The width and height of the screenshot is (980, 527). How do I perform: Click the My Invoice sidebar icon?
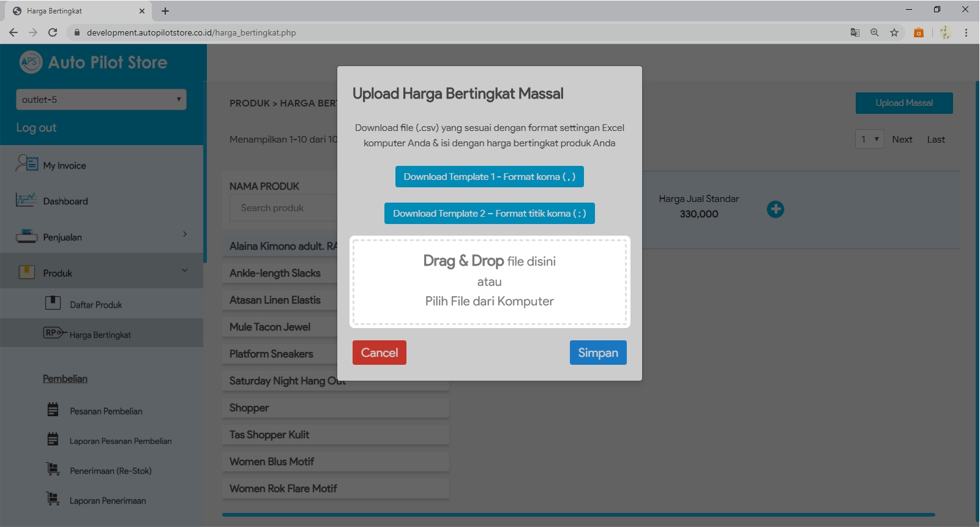(27, 164)
